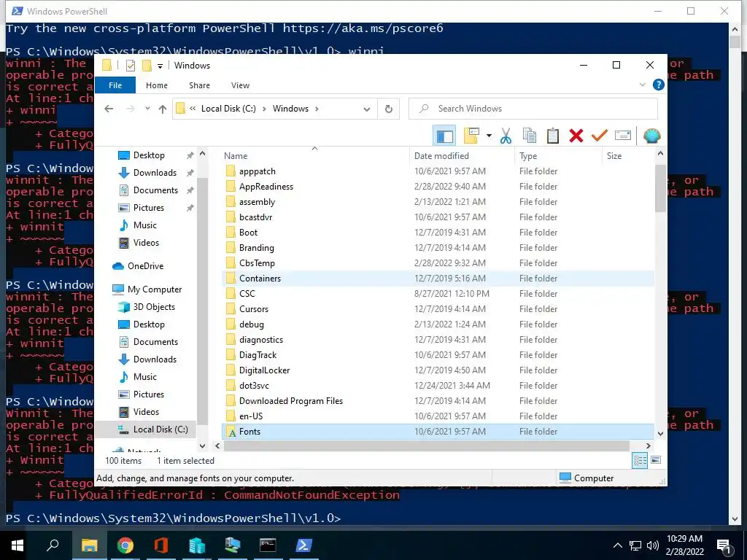Open Google Chrome from the taskbar
This screenshot has width=747, height=560.
pos(125,545)
